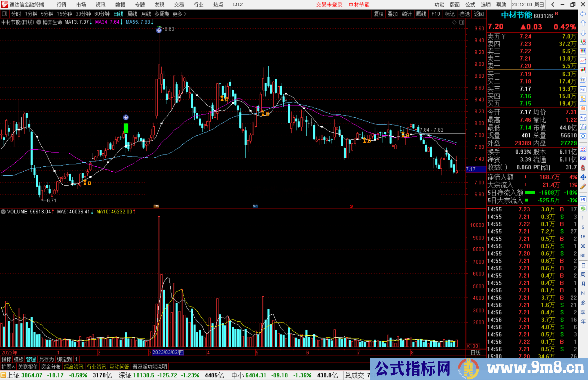The width and height of the screenshot is (588, 380).
Task: Open the VOLUME indicator dropdown circle
Action: [x=3, y=212]
